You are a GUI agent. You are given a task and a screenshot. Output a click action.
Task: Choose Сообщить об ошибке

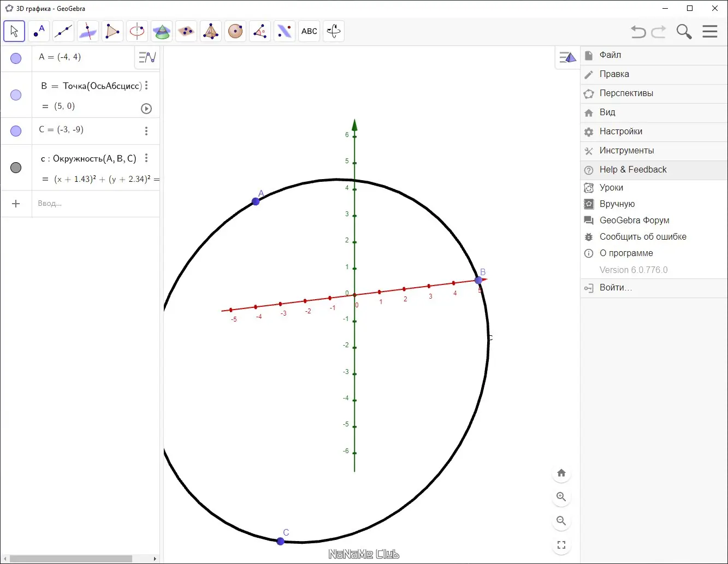click(x=654, y=237)
